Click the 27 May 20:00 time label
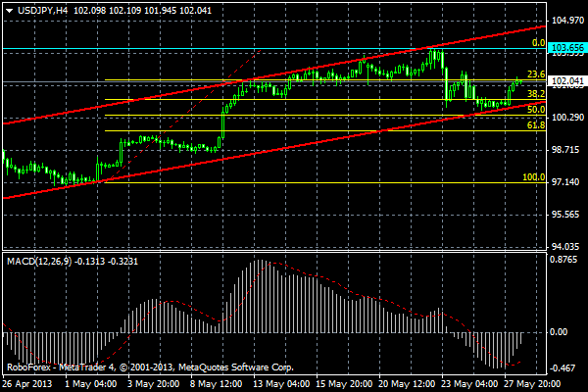This screenshot has width=588, height=392. click(x=532, y=384)
